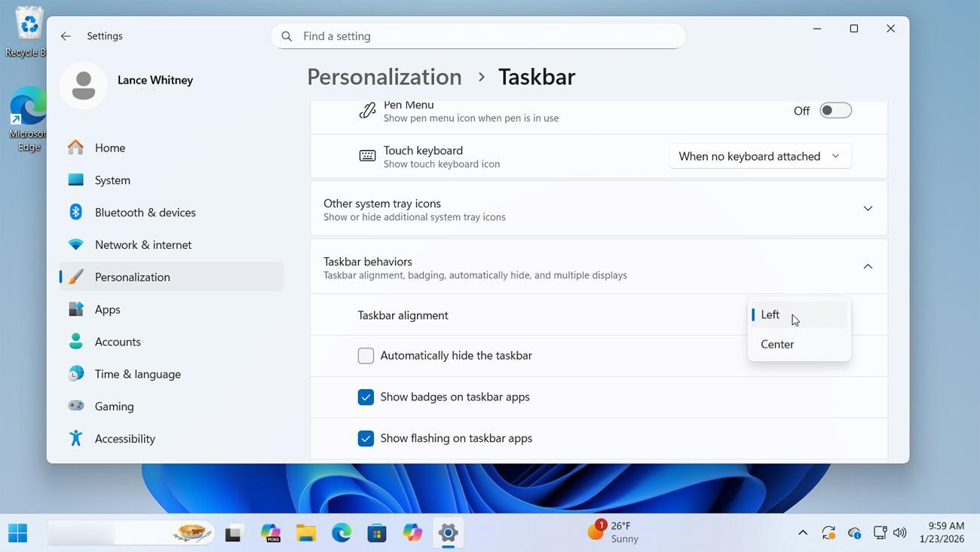This screenshot has width=980, height=552.
Task: Minimize the Settings window
Action: [816, 29]
